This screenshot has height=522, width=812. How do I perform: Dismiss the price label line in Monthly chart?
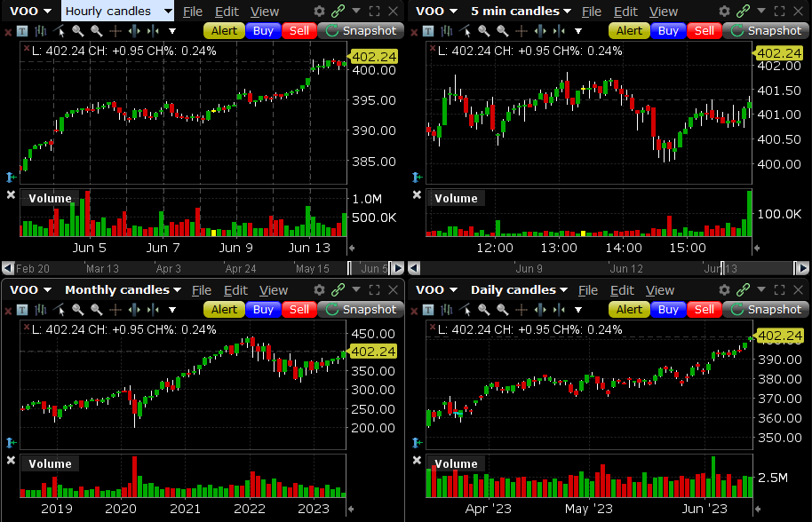(26, 328)
